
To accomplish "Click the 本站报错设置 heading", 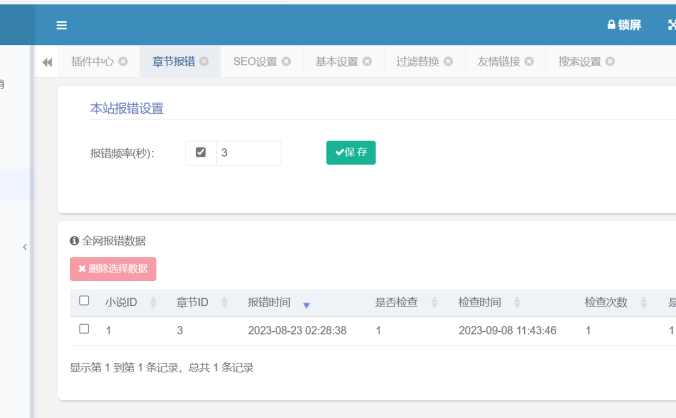I will (127, 108).
